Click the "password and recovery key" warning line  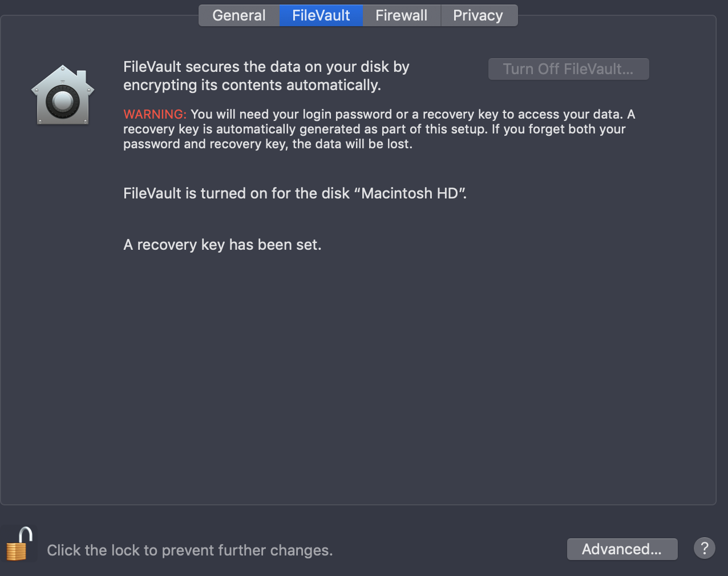267,144
